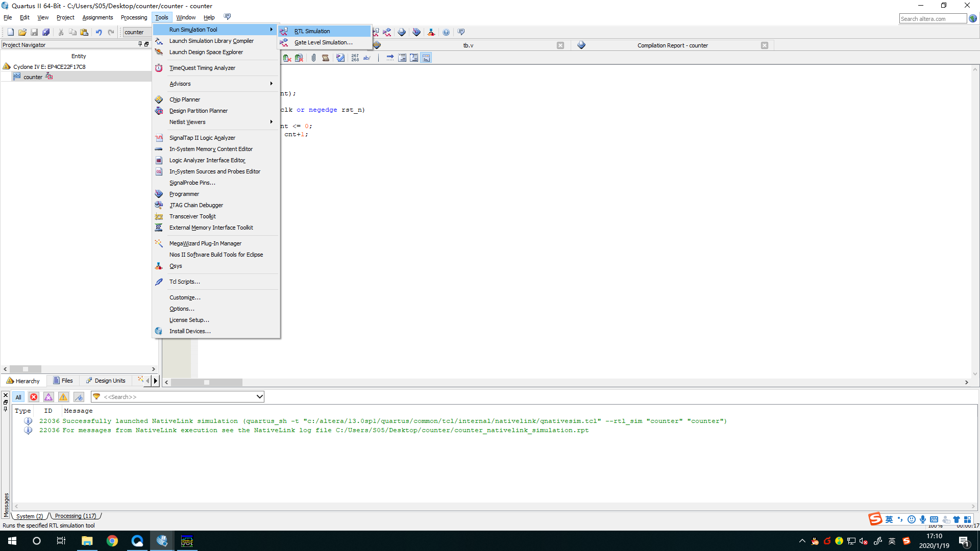Toggle the critical warning messages filter
980x551 pixels.
48,397
